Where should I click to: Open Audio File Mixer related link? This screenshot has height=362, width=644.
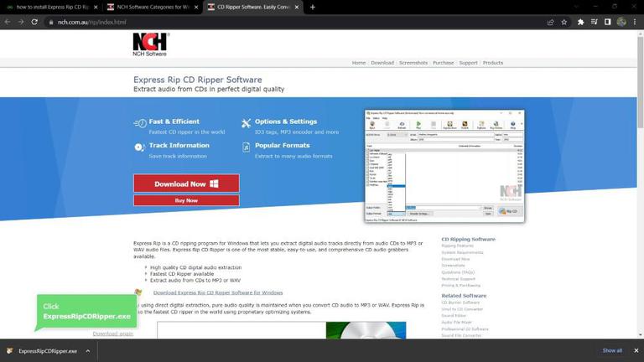(456, 322)
